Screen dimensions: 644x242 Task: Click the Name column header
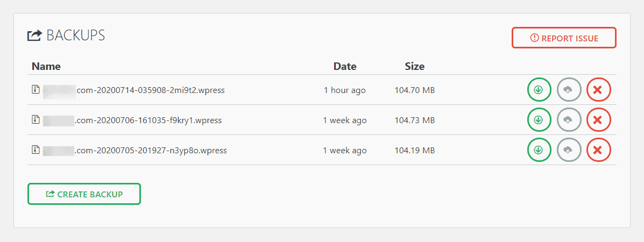[x=46, y=67]
